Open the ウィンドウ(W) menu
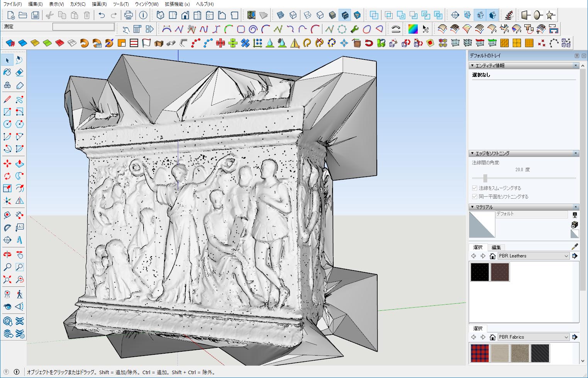The width and height of the screenshot is (588, 378). pyautogui.click(x=147, y=4)
